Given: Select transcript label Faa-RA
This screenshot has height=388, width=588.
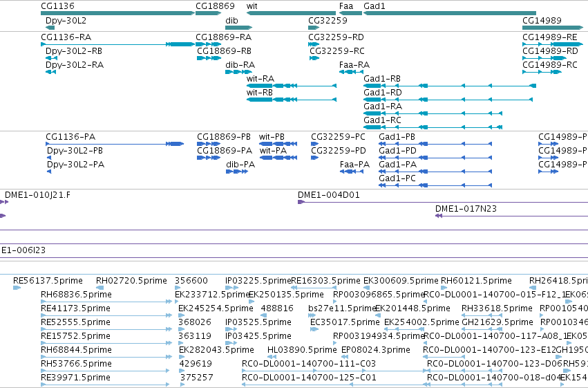Looking at the screenshot, I should 354,65.
